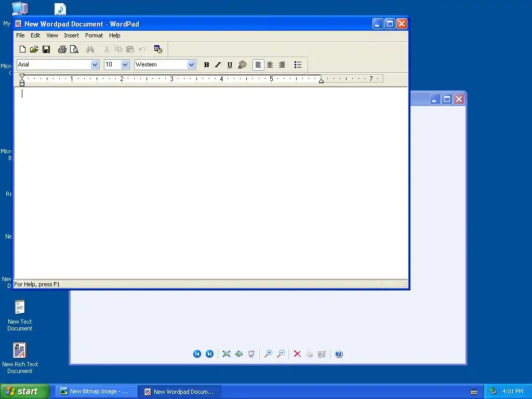This screenshot has height=399, width=532.
Task: Open the Help menu
Action: pyautogui.click(x=115, y=35)
